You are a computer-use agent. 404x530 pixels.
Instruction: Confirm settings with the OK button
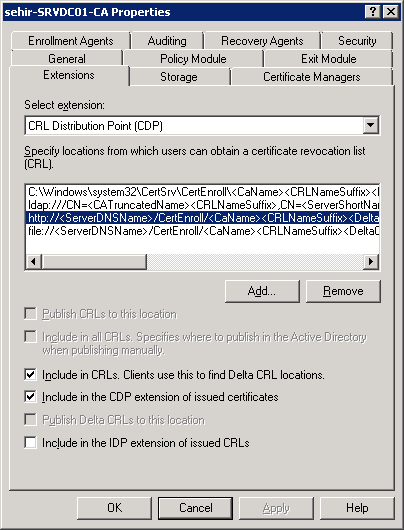(114, 508)
